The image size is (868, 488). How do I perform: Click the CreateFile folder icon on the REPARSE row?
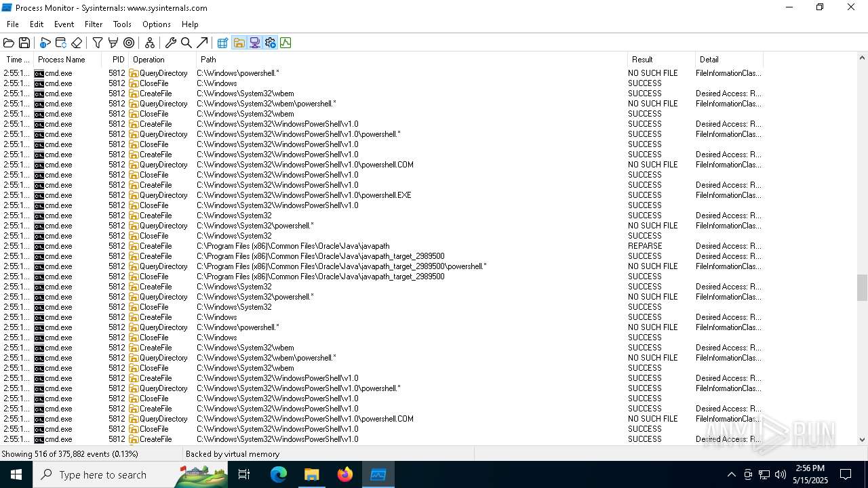coord(134,246)
